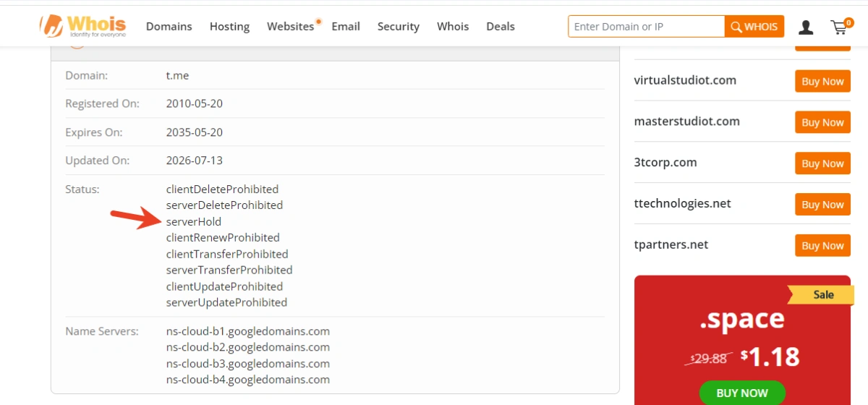Open the Security menu
The width and height of the screenshot is (868, 405).
click(x=399, y=27)
